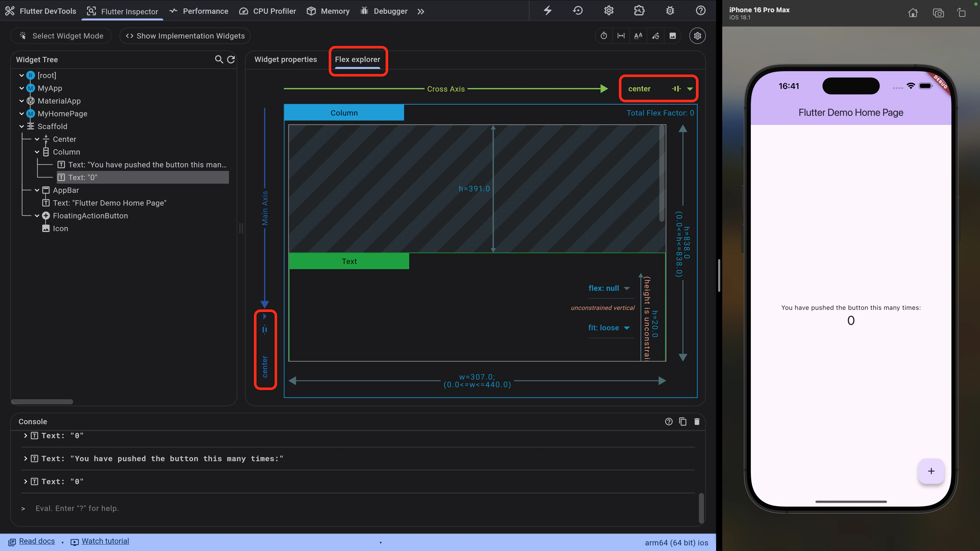The image size is (980, 551).
Task: Toggle Show Implementation Widgets
Action: 185,35
